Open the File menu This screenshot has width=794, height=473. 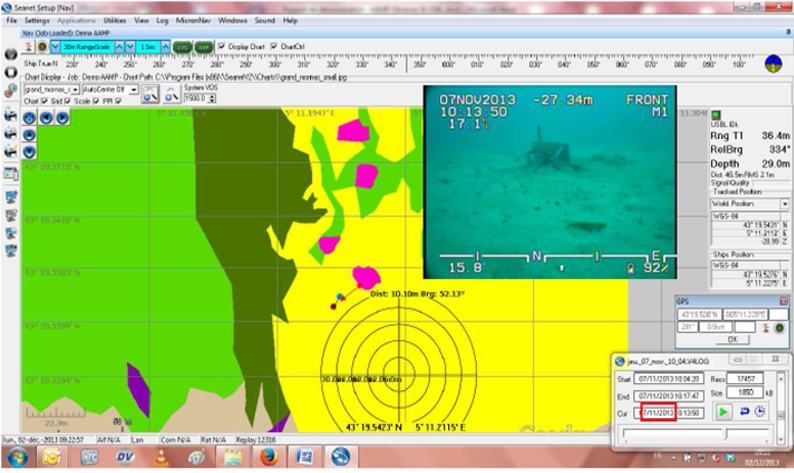[x=12, y=21]
